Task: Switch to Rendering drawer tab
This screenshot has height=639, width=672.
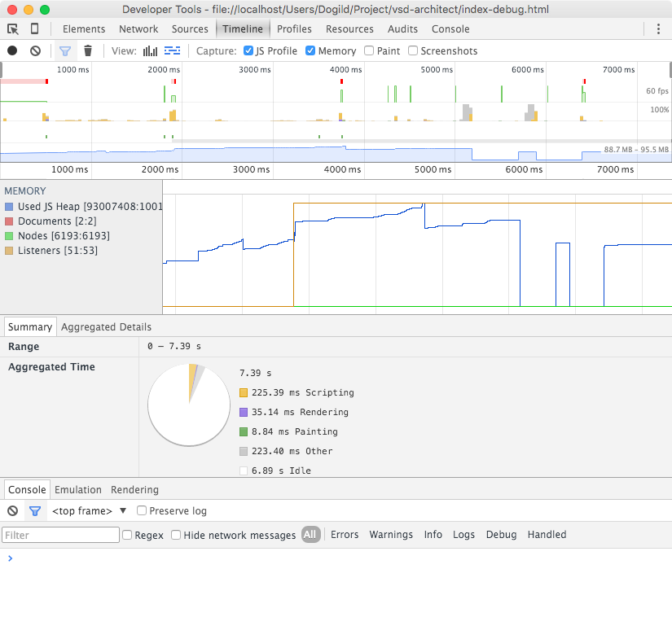Action: [x=134, y=490]
